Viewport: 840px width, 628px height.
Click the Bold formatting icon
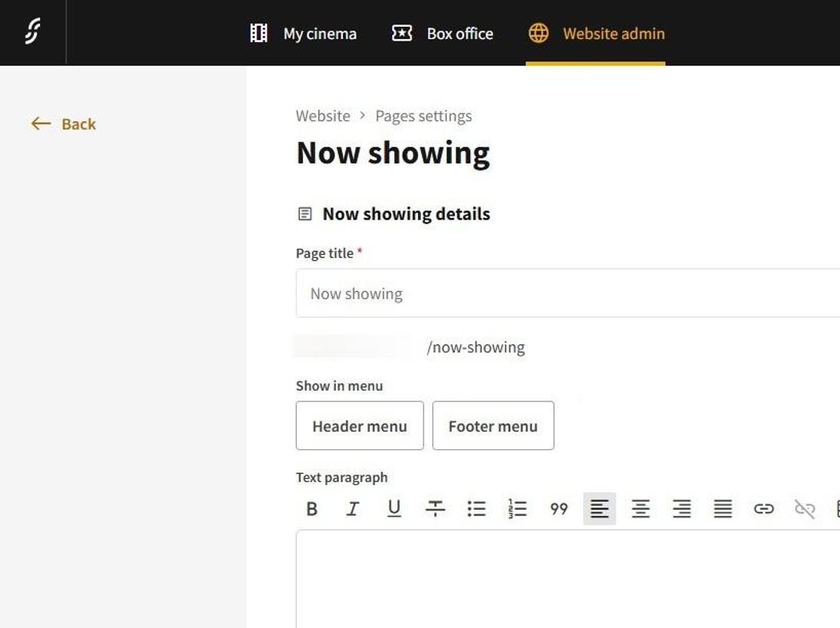pos(311,509)
